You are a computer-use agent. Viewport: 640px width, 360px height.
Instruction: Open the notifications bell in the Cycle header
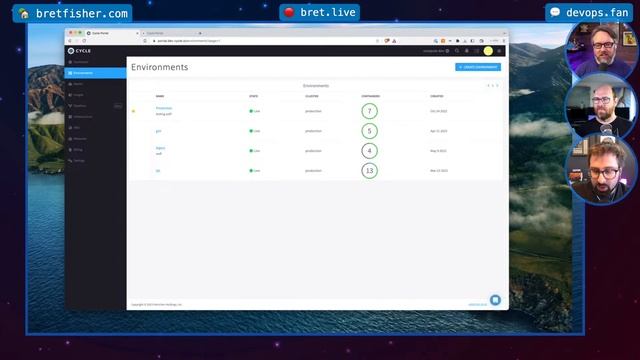click(x=467, y=51)
